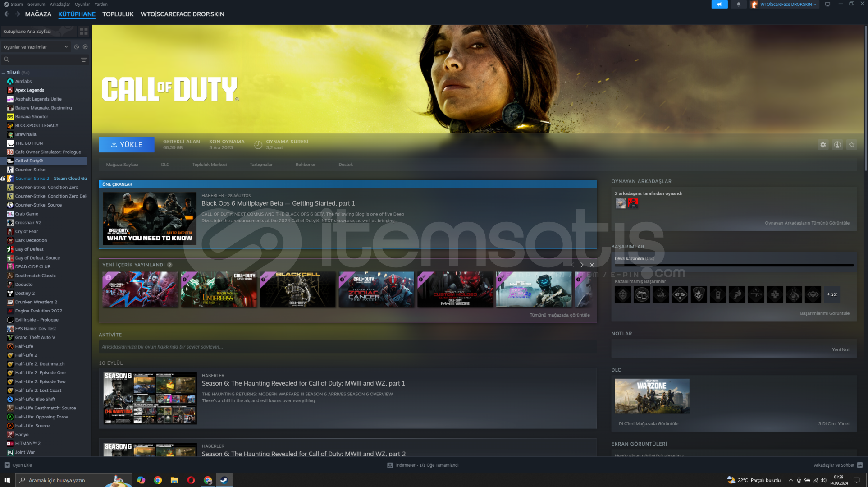Screen dimensions: 868x487
Task: Open the announcements megaphone icon
Action: 719,4
